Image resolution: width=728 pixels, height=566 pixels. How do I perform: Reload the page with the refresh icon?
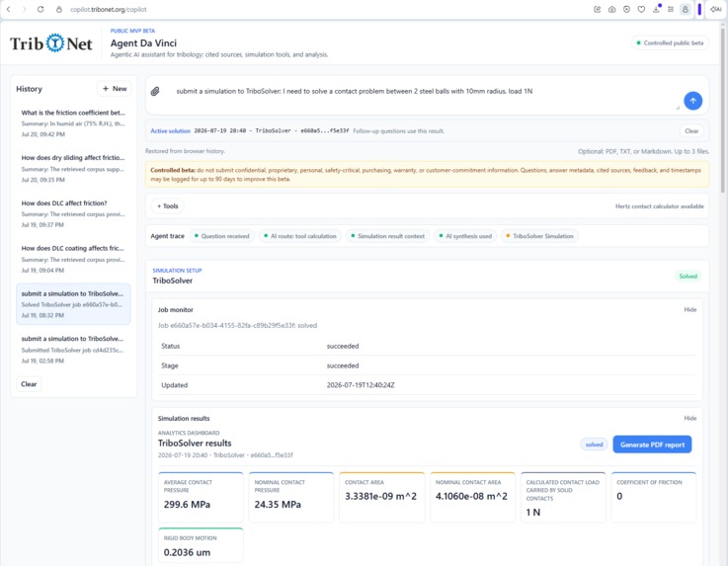[40, 9]
